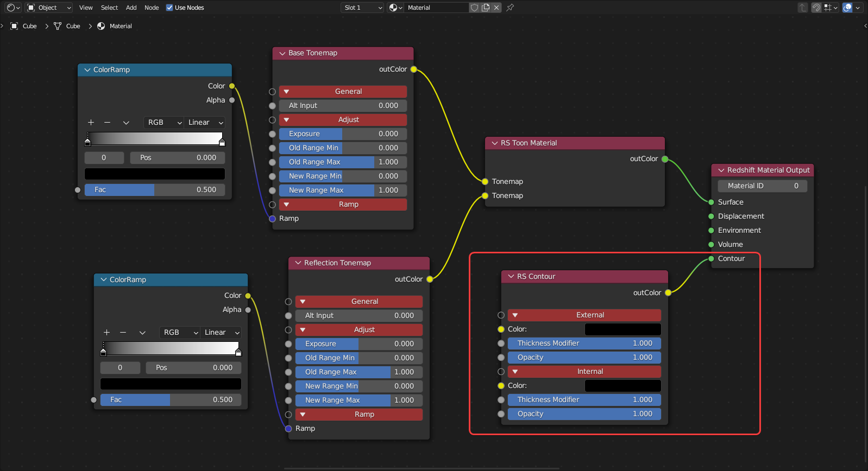Click the Fac slider in the upper ColorRamp
The image size is (868, 471).
point(155,190)
